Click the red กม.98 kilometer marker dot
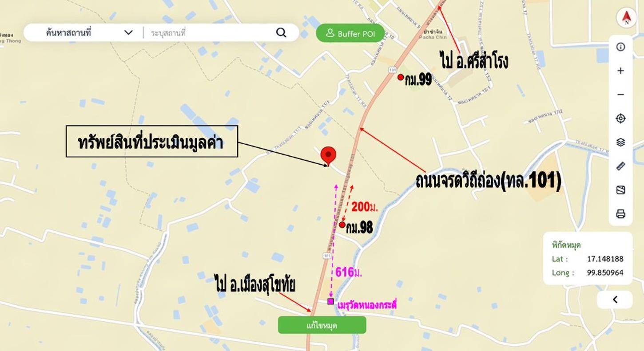 342,225
